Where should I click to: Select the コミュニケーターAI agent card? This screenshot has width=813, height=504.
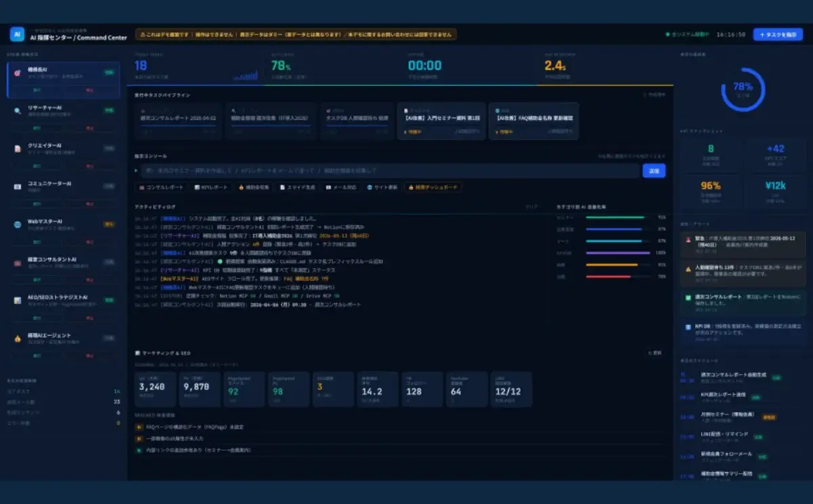[x=64, y=194]
